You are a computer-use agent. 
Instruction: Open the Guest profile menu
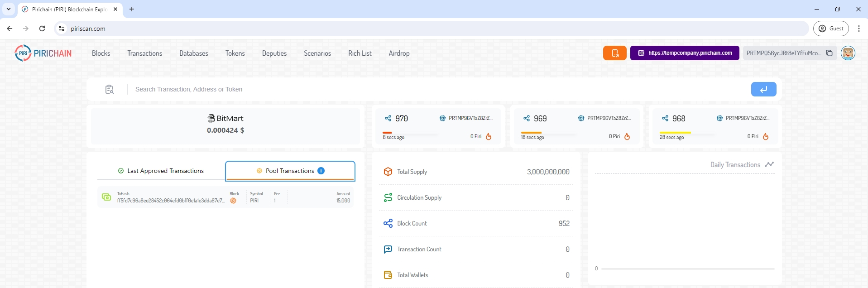coord(831,29)
